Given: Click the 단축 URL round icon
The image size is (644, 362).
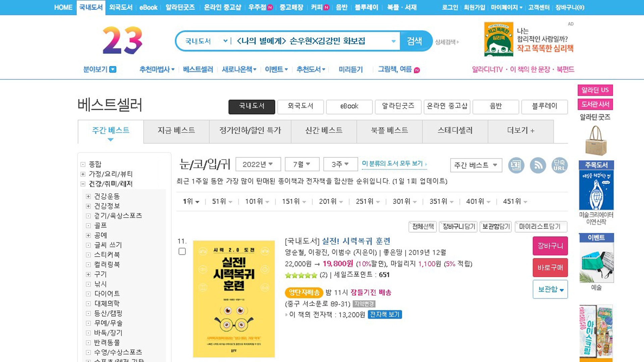Looking at the screenshot, I should (559, 165).
